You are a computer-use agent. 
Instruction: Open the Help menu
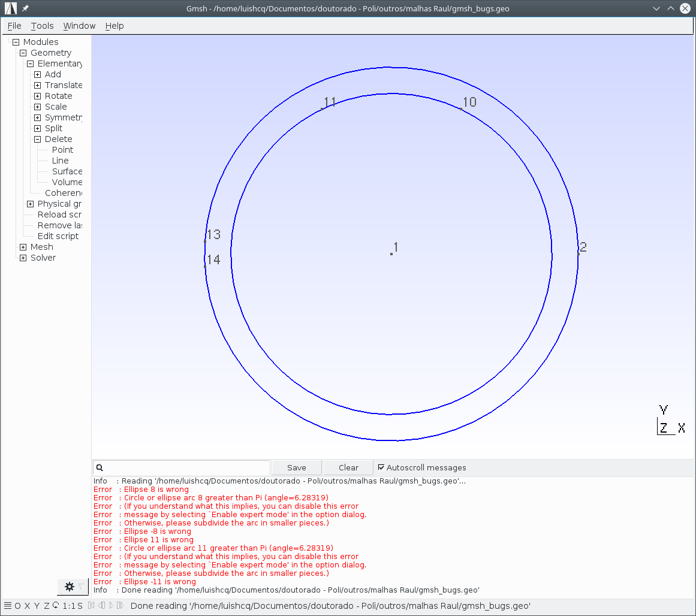pos(115,26)
